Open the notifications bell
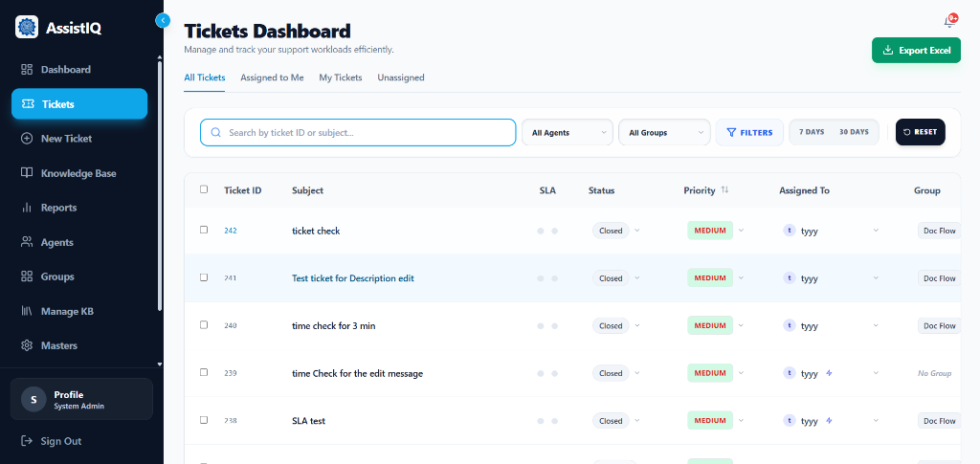The height and width of the screenshot is (464, 980). pyautogui.click(x=948, y=22)
